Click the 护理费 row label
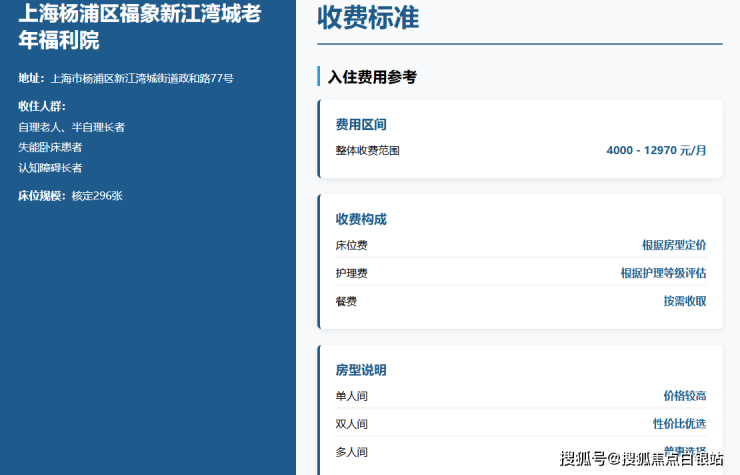740x475 pixels. tap(352, 273)
